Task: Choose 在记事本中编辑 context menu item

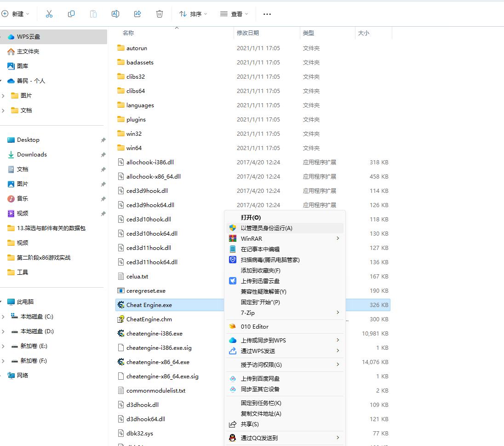Action: coord(285,249)
